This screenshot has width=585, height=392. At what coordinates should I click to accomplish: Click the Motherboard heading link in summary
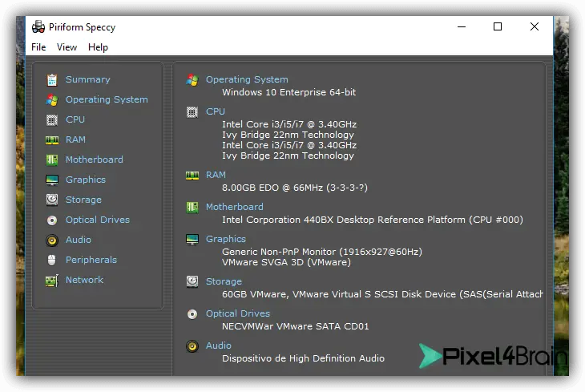click(234, 207)
